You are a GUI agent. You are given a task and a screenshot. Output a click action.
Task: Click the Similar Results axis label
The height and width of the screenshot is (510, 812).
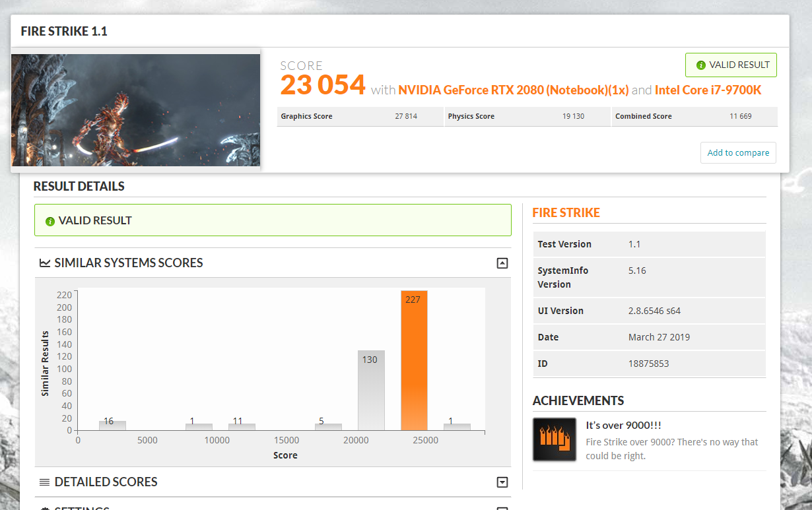coord(46,363)
